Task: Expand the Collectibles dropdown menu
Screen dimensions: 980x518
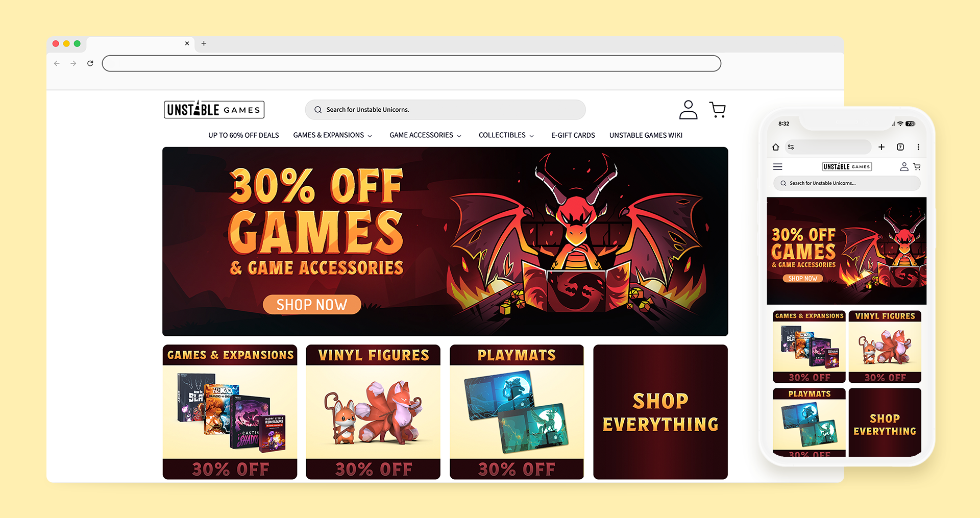Action: point(506,135)
